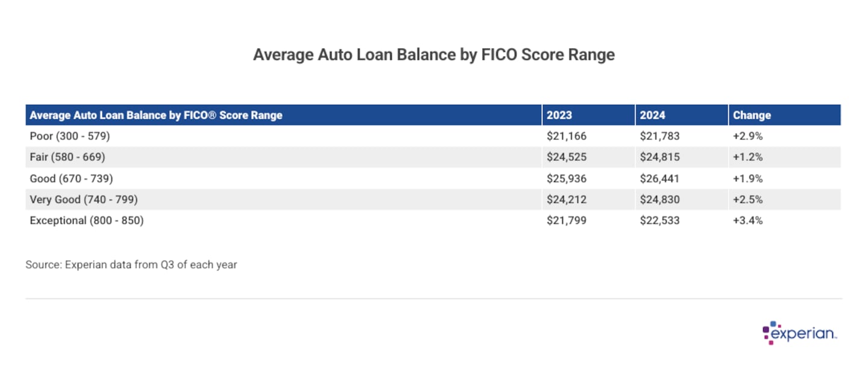Click the $26,441 cell
The width and height of the screenshot is (868, 368).
point(659,178)
